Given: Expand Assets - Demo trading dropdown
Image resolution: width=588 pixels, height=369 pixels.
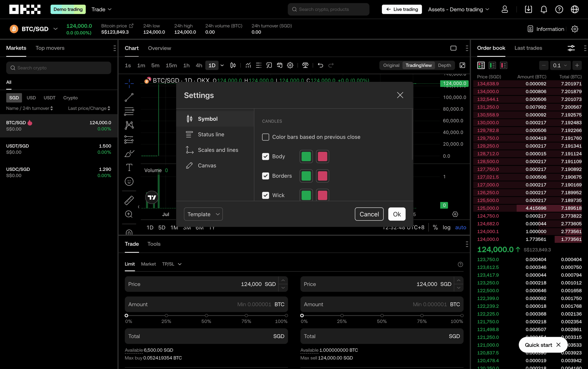Looking at the screenshot, I should click(x=458, y=9).
